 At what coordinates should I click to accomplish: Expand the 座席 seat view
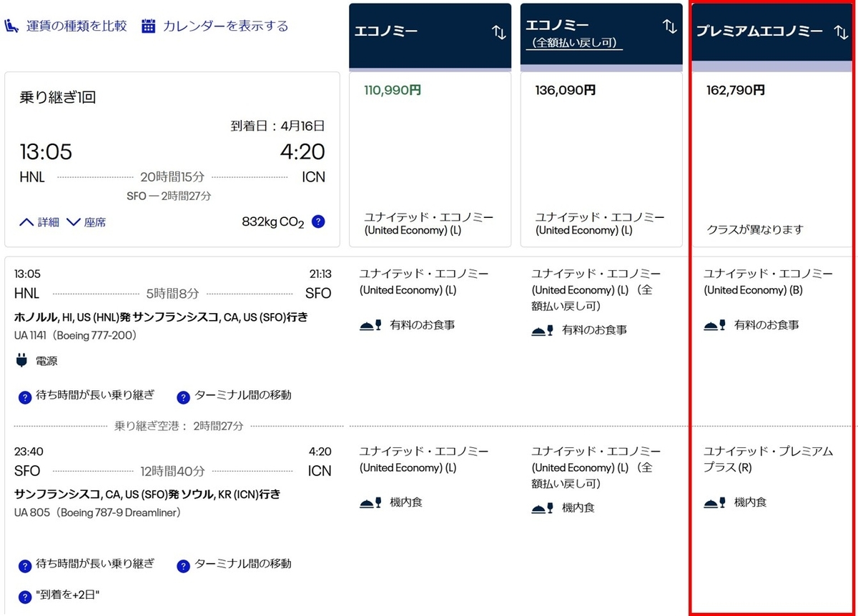click(x=86, y=222)
